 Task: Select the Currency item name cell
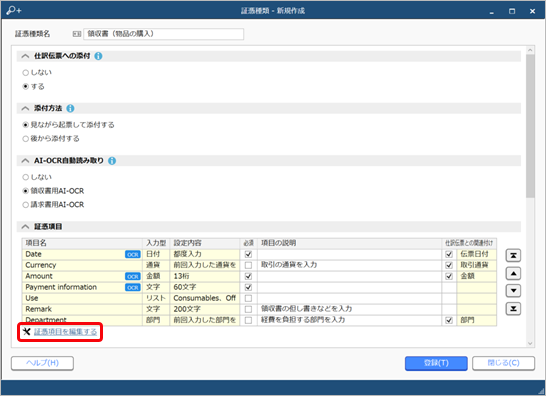click(x=82, y=265)
